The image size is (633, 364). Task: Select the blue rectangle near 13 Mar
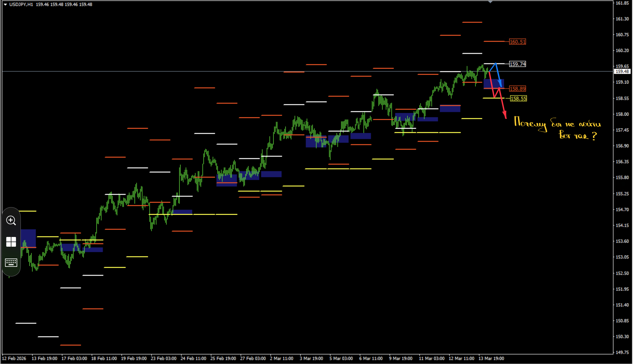pos(494,84)
